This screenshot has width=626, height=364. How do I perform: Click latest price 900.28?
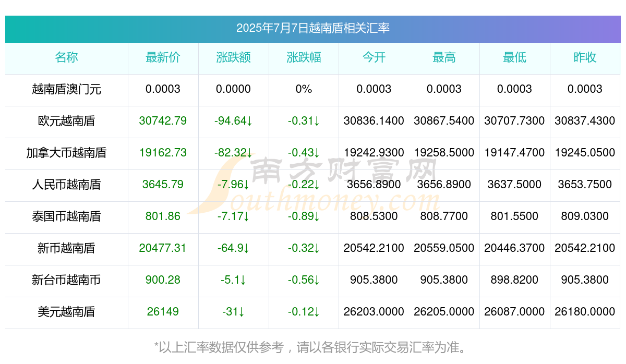pos(163,280)
